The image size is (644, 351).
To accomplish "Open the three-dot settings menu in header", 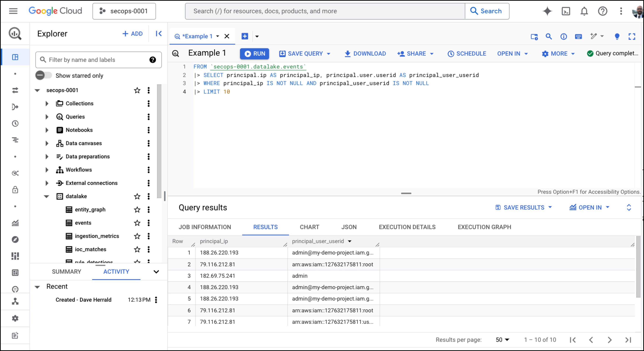I will (x=621, y=11).
